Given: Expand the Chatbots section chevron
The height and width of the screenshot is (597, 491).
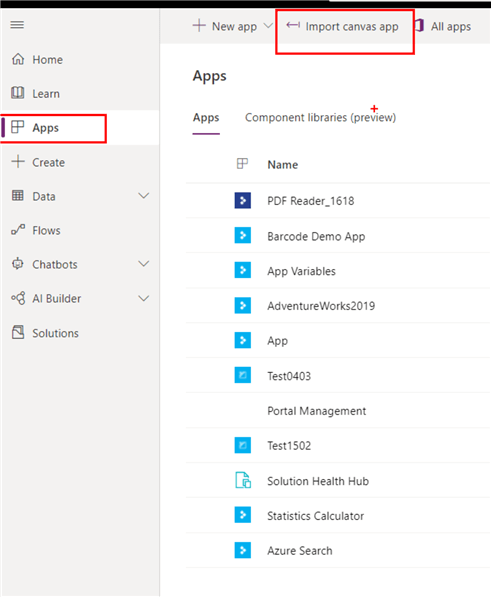Looking at the screenshot, I should point(143,264).
